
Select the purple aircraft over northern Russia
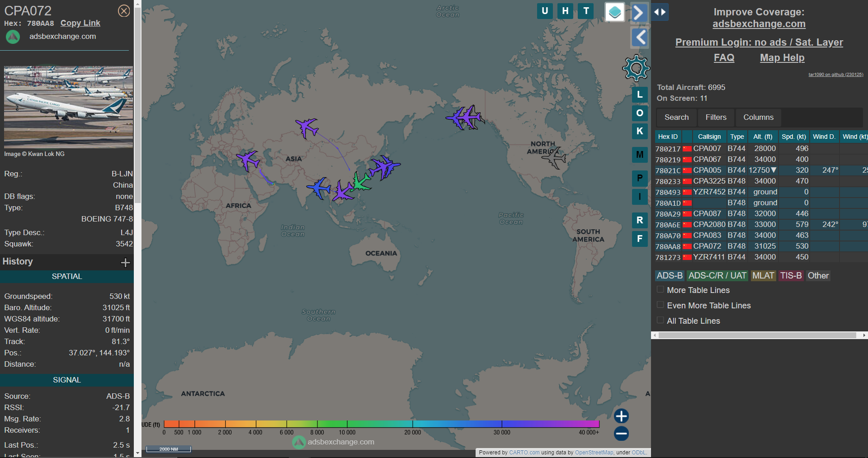click(307, 127)
